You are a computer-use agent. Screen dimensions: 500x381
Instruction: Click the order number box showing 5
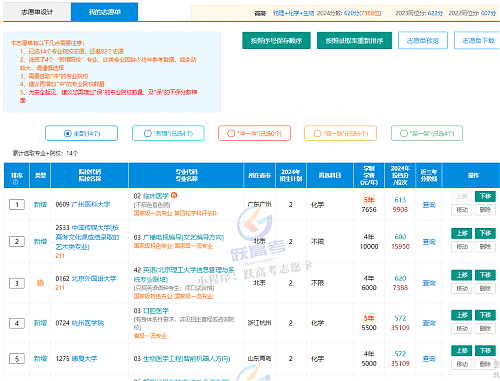pyautogui.click(x=17, y=359)
